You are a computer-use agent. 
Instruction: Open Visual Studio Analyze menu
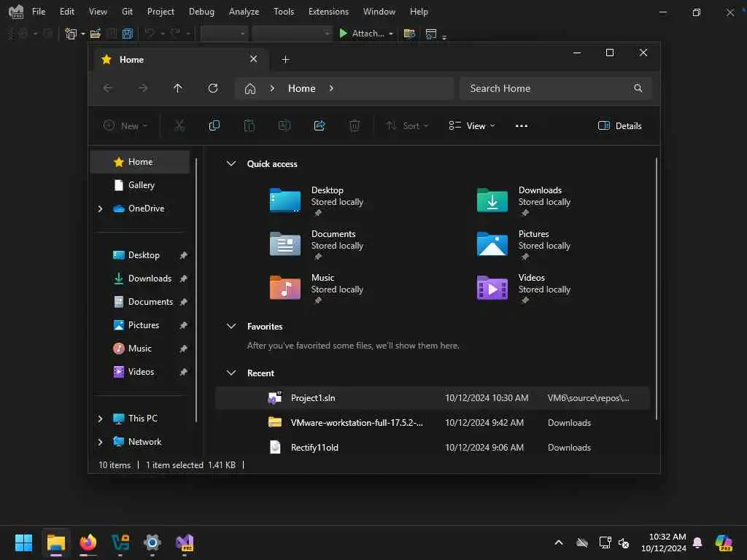[244, 12]
